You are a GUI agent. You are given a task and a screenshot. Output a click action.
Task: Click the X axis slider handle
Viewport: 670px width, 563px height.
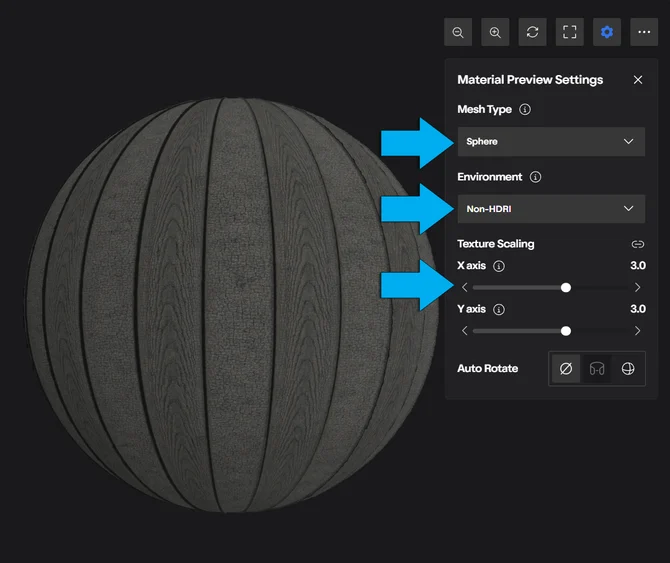[566, 287]
